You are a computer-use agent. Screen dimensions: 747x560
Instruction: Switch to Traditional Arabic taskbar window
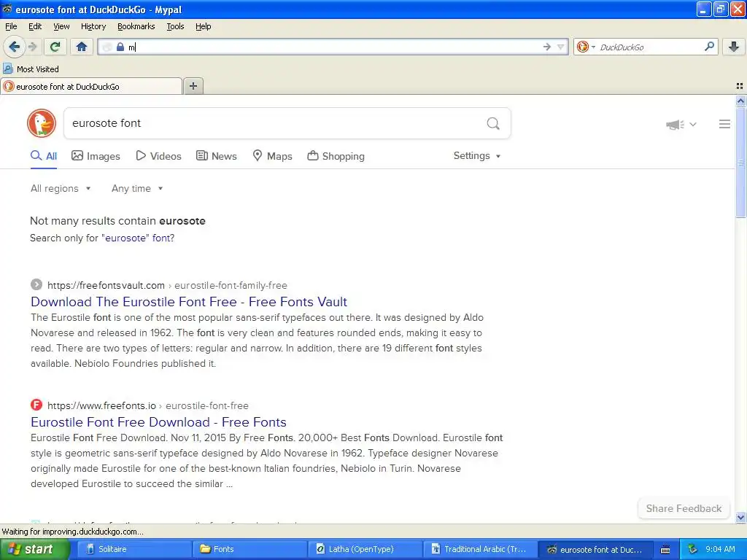click(481, 550)
